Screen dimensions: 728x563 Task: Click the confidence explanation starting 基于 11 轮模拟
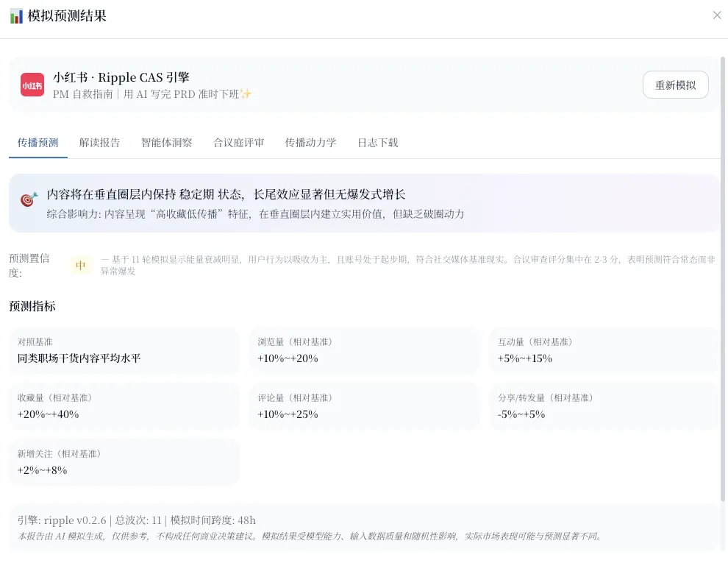point(407,265)
